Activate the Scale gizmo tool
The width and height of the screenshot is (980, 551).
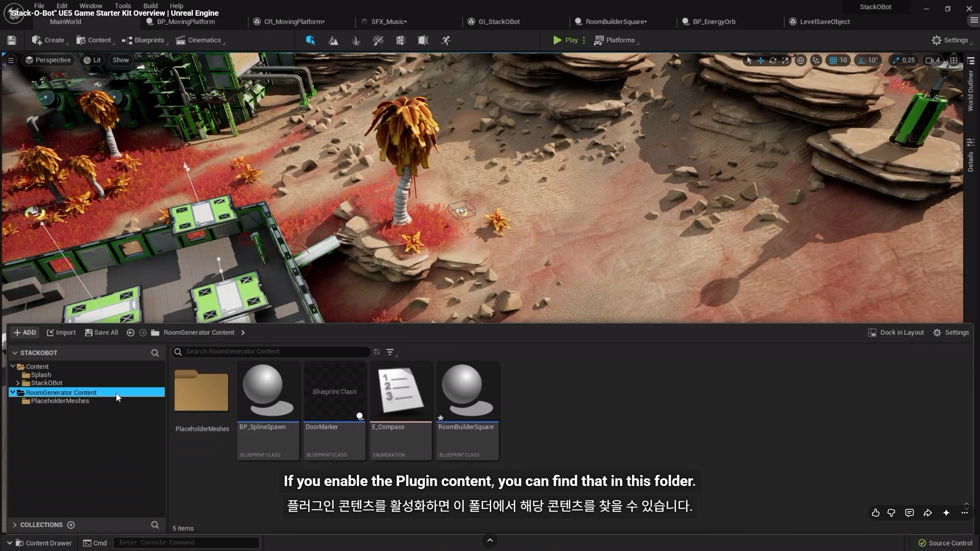[x=785, y=60]
